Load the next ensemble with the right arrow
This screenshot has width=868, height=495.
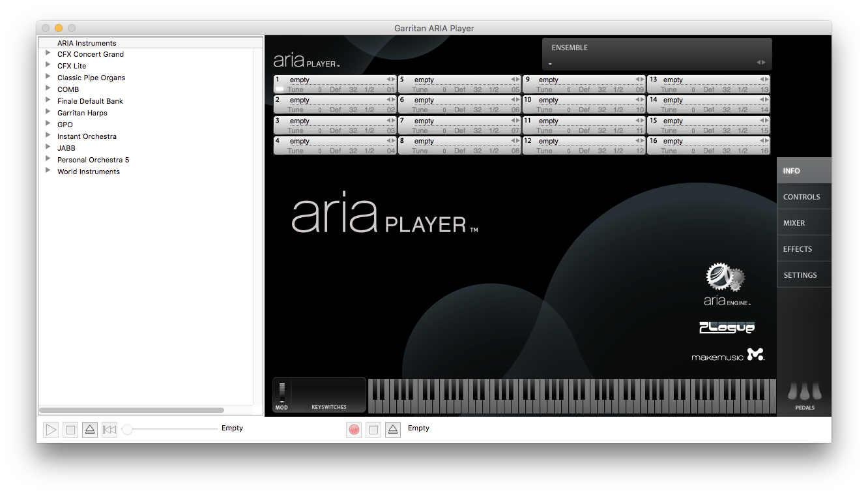(764, 63)
